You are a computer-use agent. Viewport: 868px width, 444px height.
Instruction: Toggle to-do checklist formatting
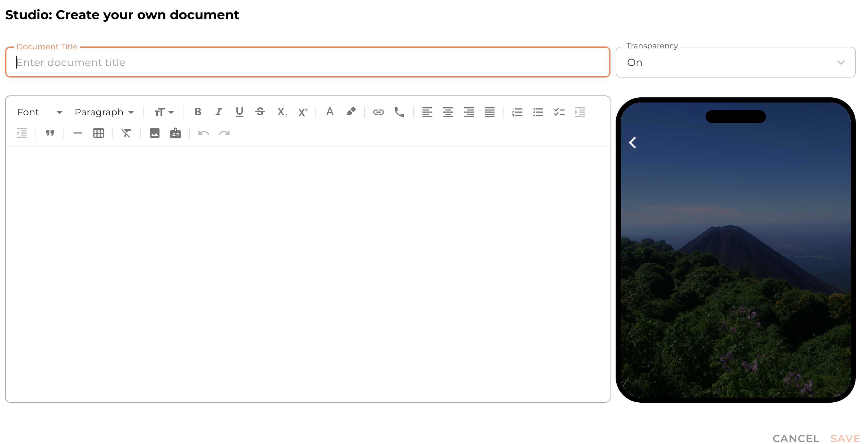point(559,112)
